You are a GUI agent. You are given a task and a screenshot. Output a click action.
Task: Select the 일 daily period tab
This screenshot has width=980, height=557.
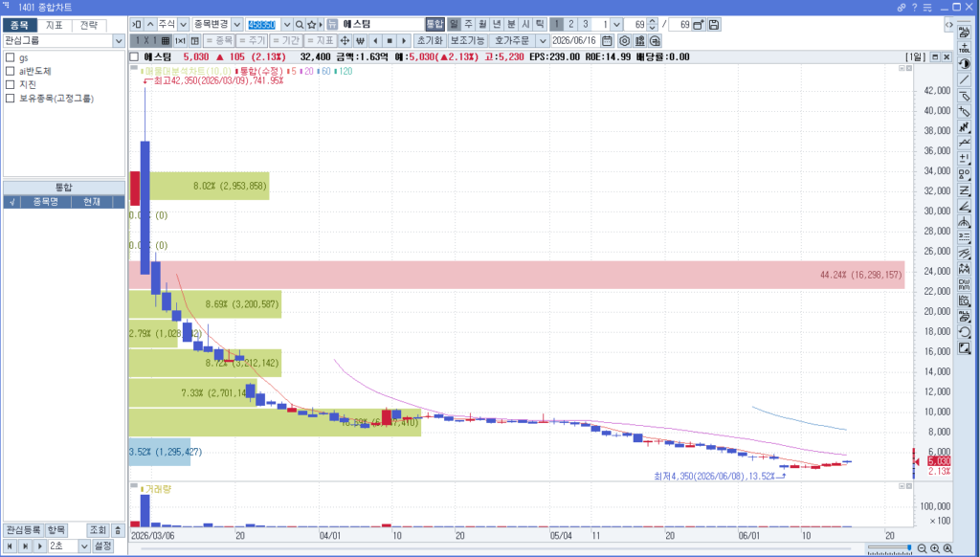tap(454, 24)
